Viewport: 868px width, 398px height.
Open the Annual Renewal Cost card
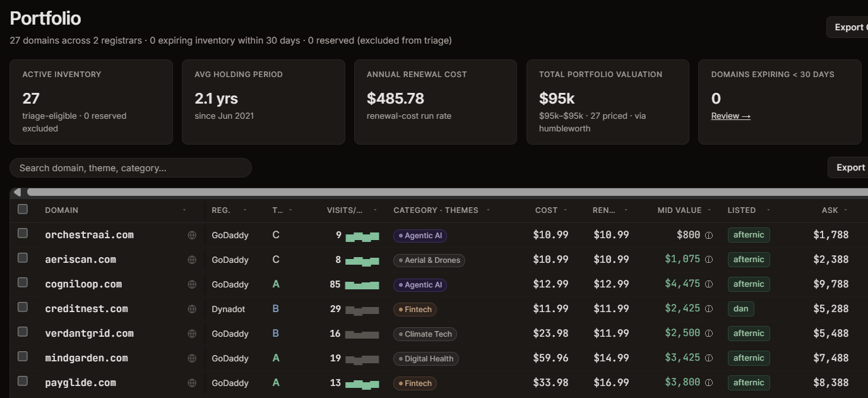point(436,102)
